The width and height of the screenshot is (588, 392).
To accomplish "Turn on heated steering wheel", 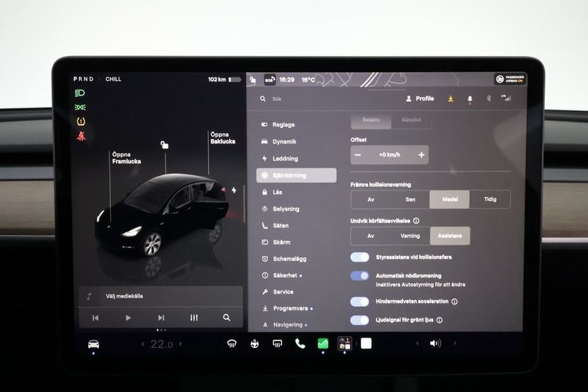I will (254, 343).
